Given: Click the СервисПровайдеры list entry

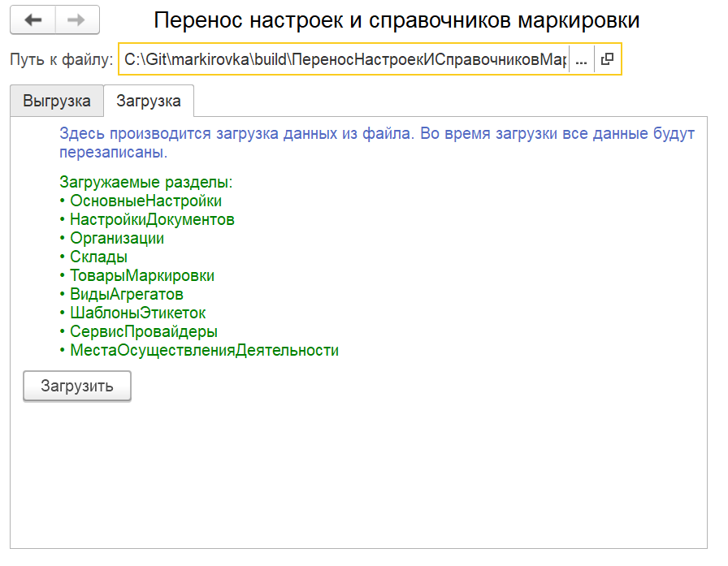Looking at the screenshot, I should (144, 331).
